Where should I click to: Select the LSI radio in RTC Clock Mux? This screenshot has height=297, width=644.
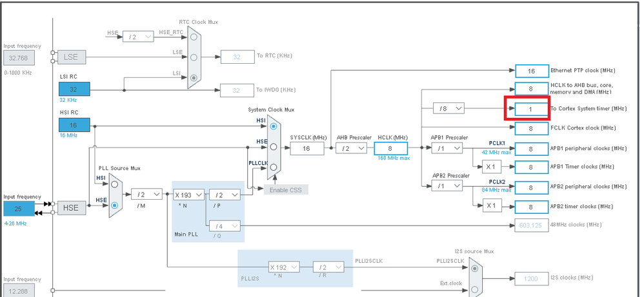click(x=194, y=77)
